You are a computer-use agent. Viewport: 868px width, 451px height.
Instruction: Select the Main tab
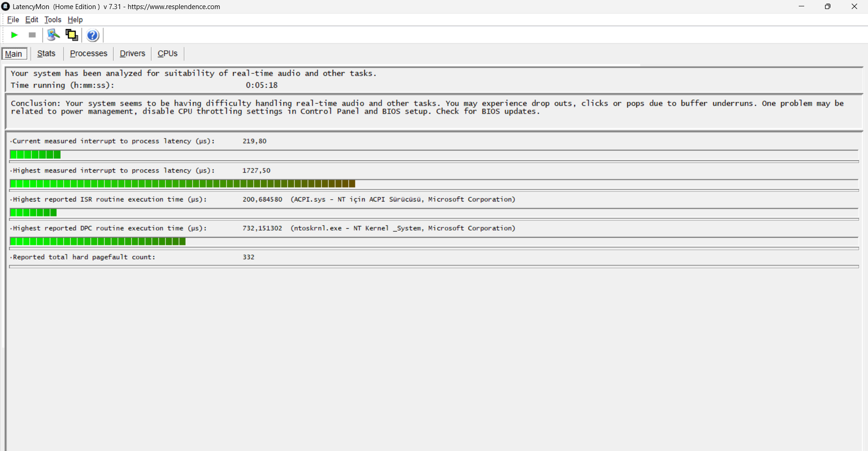(14, 53)
